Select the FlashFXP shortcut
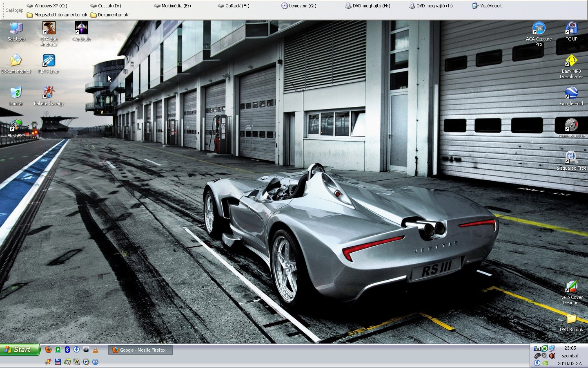The width and height of the screenshot is (588, 368). pyautogui.click(x=16, y=128)
